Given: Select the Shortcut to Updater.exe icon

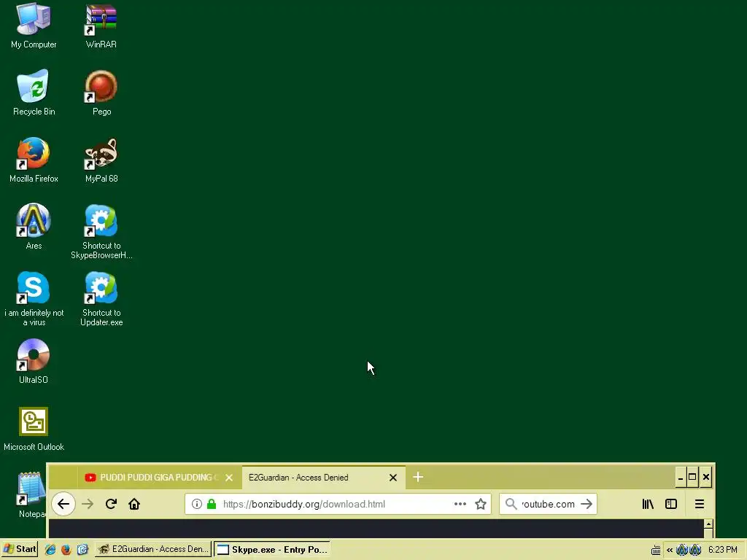Looking at the screenshot, I should click(x=101, y=299).
